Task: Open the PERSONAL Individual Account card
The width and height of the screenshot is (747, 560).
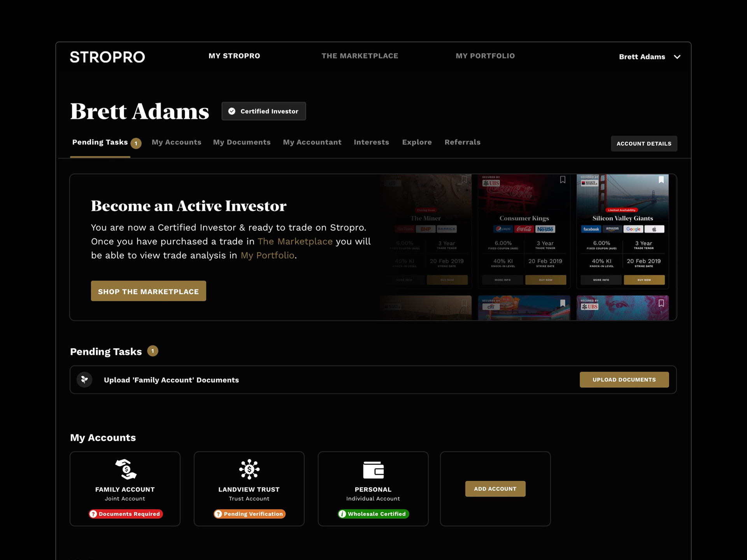Action: coord(373,489)
